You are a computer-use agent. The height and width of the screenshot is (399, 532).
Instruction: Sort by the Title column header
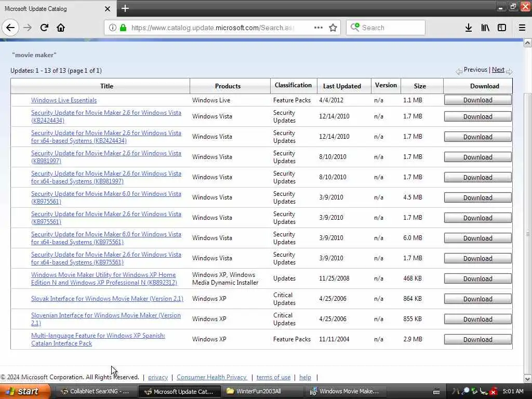107,86
